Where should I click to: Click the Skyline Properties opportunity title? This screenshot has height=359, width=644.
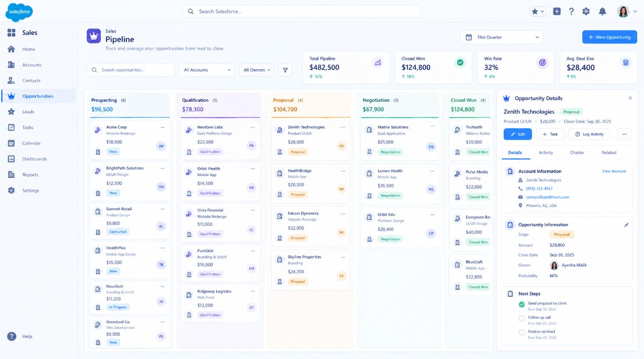coord(304,257)
